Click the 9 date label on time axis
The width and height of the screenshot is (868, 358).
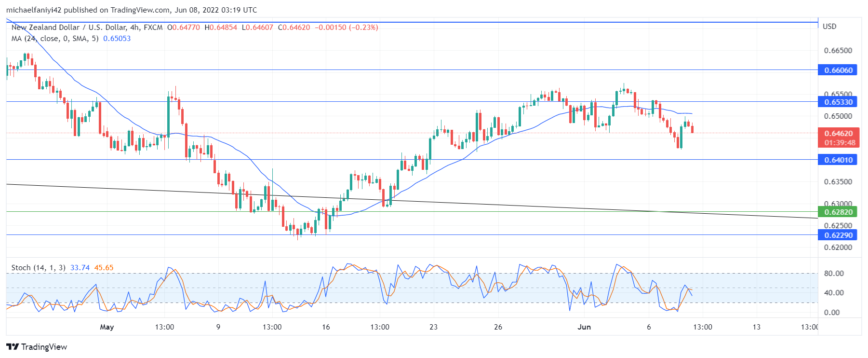coord(218,327)
